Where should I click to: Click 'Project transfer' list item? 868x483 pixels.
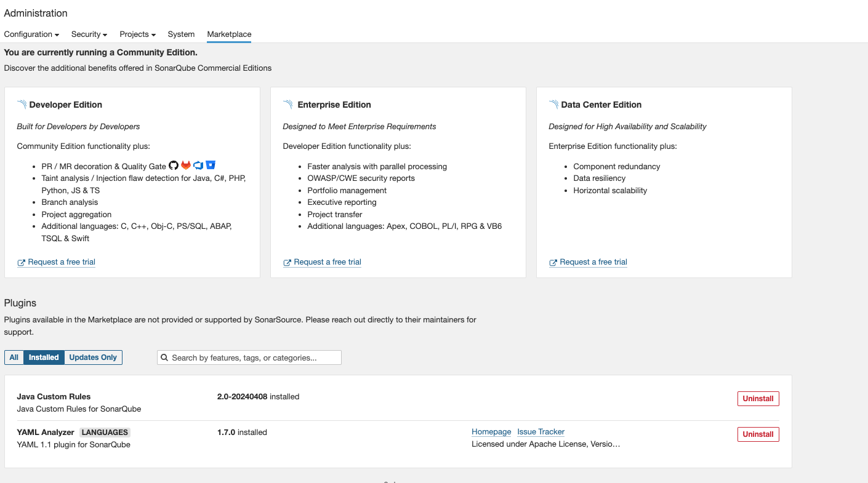[335, 215]
